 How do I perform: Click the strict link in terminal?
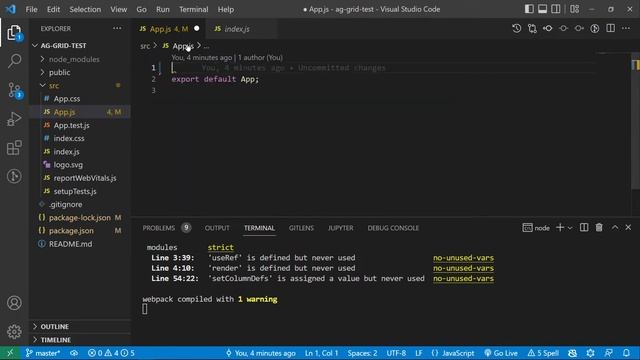click(220, 247)
